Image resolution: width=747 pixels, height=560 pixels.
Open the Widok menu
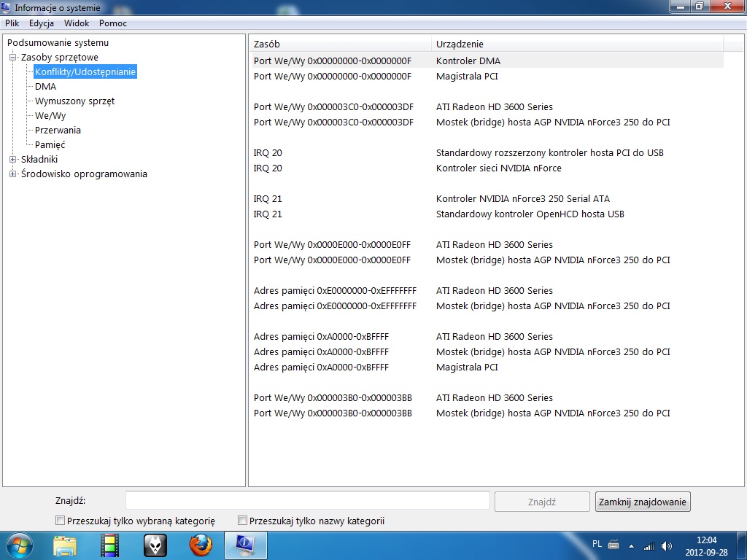(77, 23)
